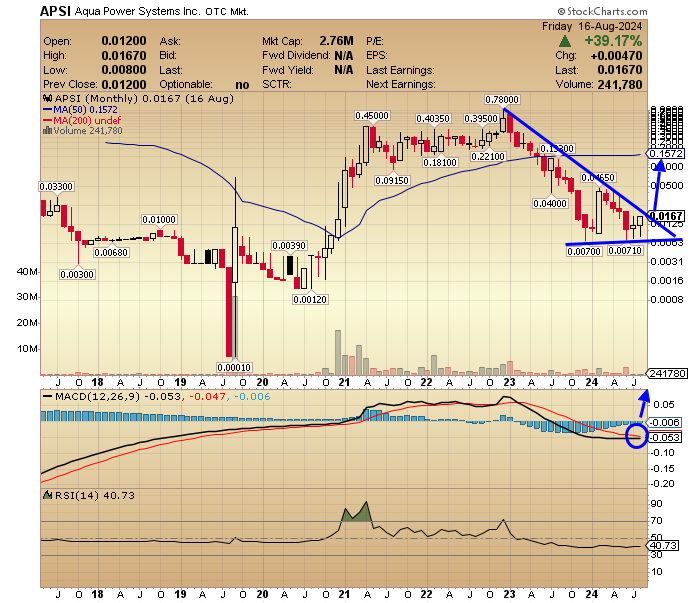Click the 241780 volume tag on the right axis
This screenshot has height=603, width=700.
tap(667, 373)
